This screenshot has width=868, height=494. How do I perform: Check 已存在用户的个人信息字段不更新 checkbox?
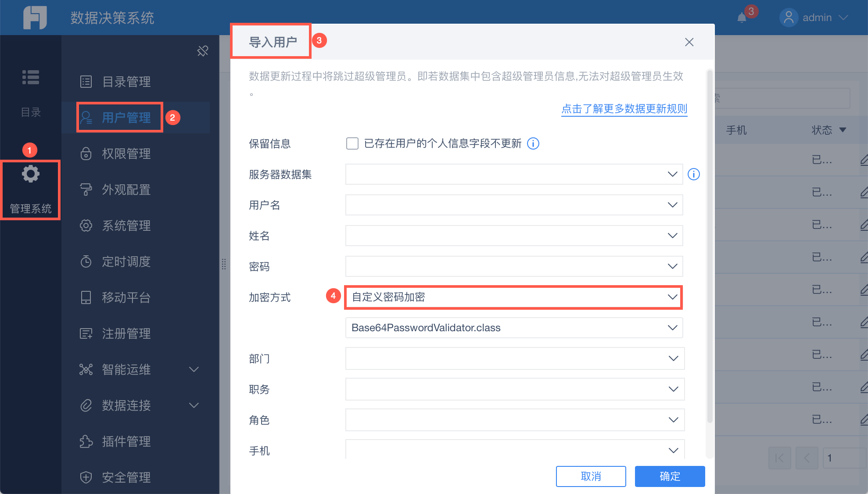pyautogui.click(x=352, y=143)
